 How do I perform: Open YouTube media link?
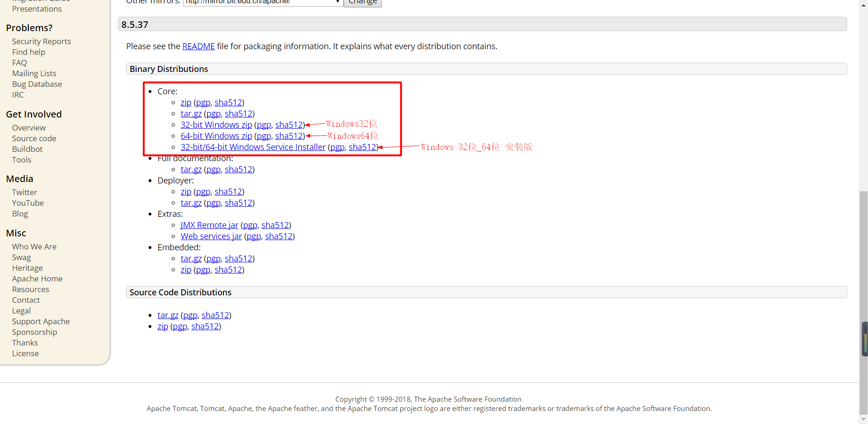pyautogui.click(x=28, y=203)
